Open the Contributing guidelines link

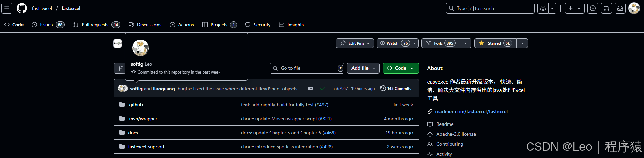click(x=450, y=144)
